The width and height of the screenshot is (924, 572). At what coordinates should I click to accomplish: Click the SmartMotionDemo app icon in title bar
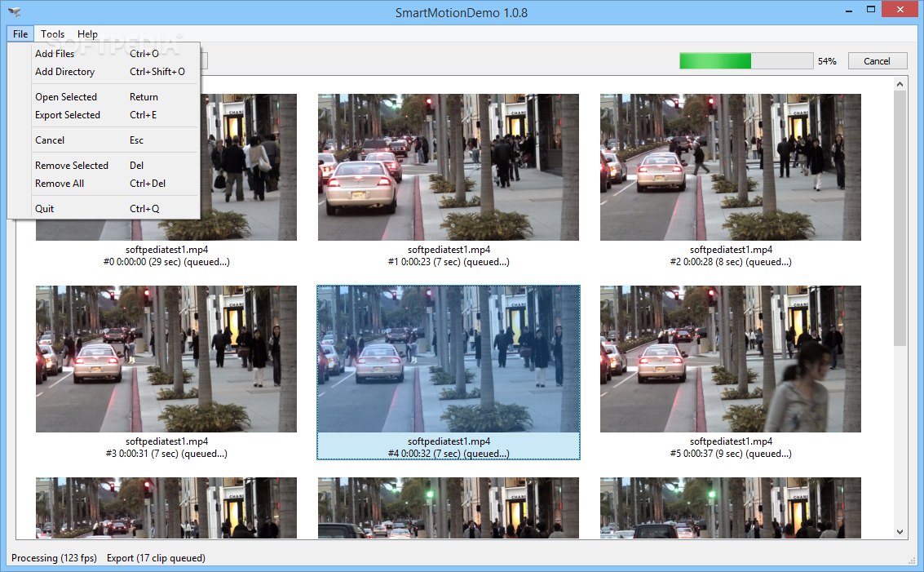pyautogui.click(x=14, y=11)
